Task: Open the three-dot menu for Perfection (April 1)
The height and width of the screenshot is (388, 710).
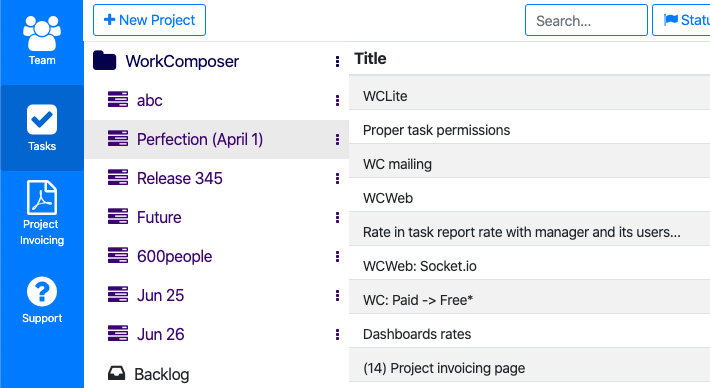Action: click(x=337, y=139)
